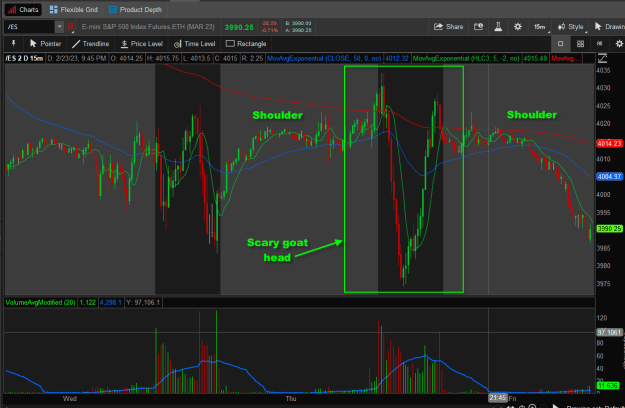Click the L: 4013.5 low readout
Viewport: 625px width, 408px height.
(197, 59)
